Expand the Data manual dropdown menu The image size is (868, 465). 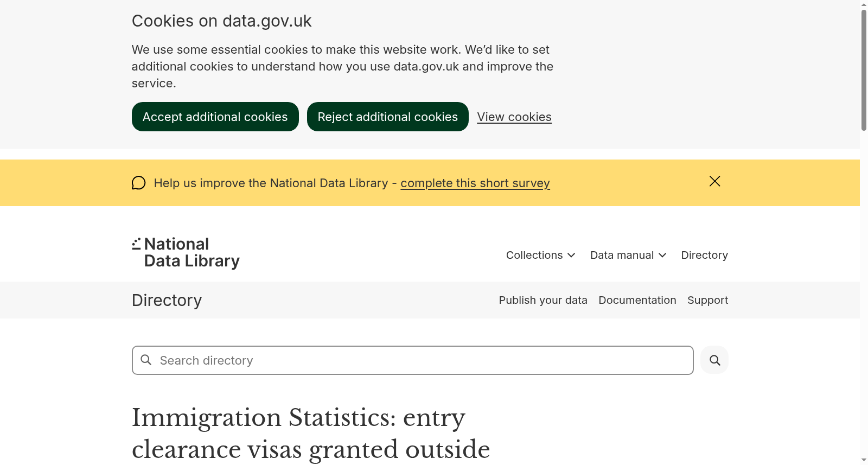click(x=628, y=255)
